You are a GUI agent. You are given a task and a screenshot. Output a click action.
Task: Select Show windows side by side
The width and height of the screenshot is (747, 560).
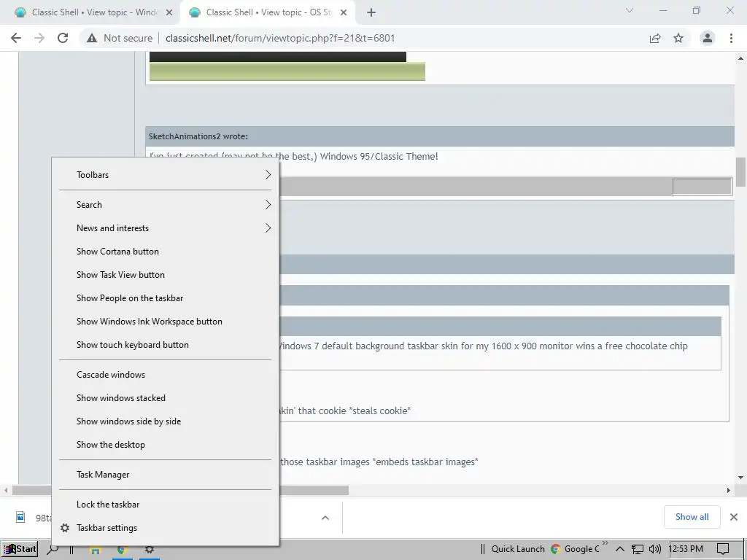pos(166,421)
